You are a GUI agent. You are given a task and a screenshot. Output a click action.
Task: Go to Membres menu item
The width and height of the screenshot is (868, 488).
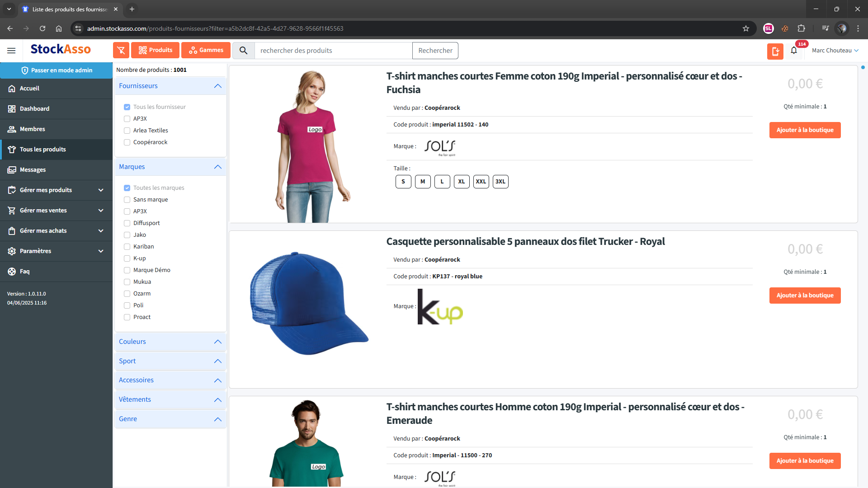point(32,129)
